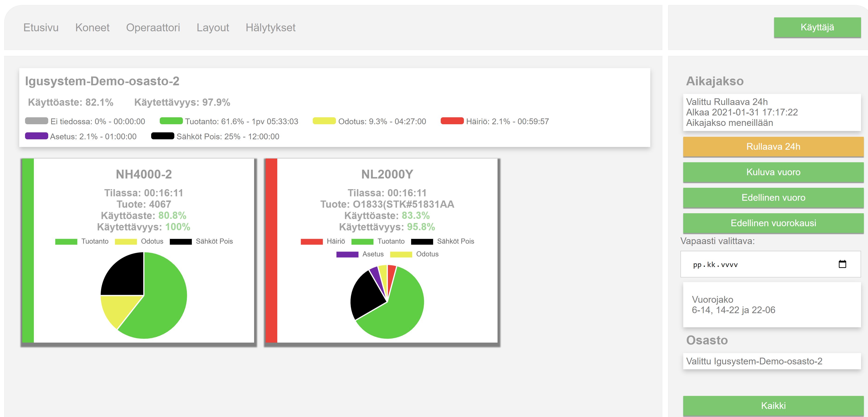Choose the Kuluva vuoro period

773,172
